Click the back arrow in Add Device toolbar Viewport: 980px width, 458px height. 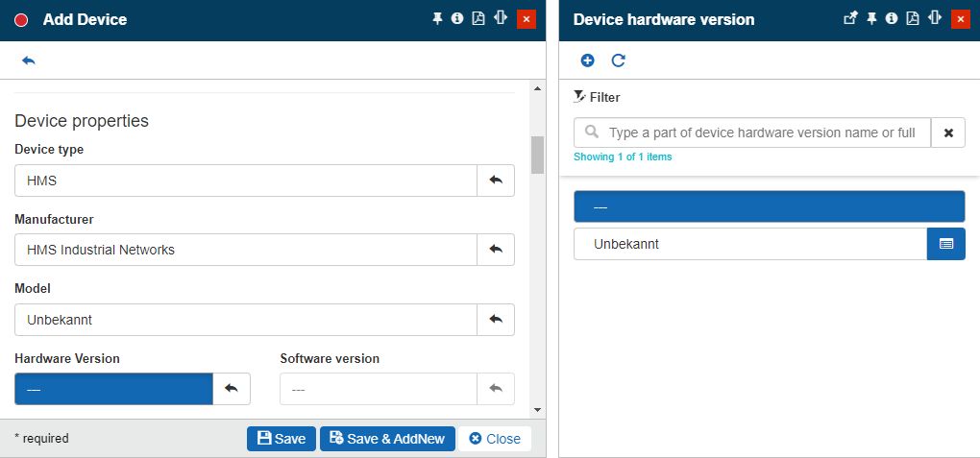(x=28, y=60)
